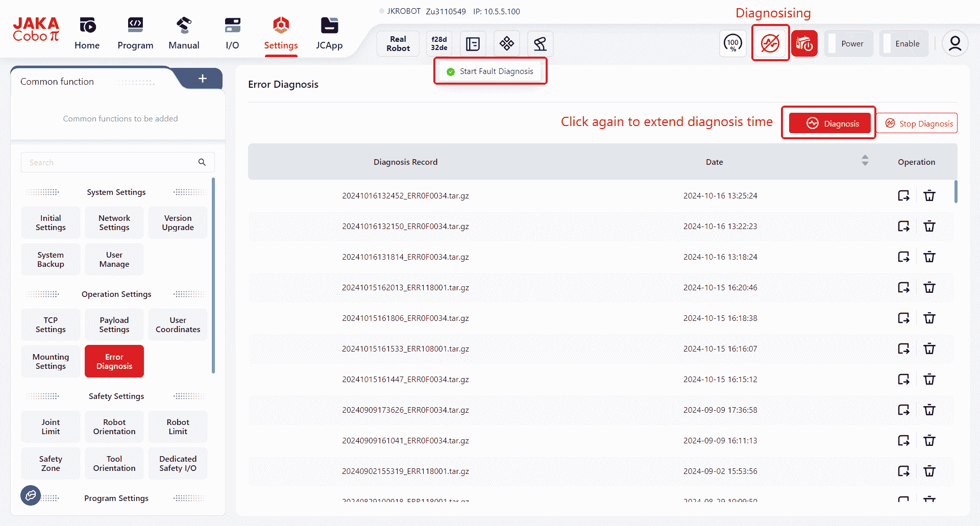Viewport: 980px width, 526px height.
Task: Add a common function with plus button
Action: click(203, 79)
